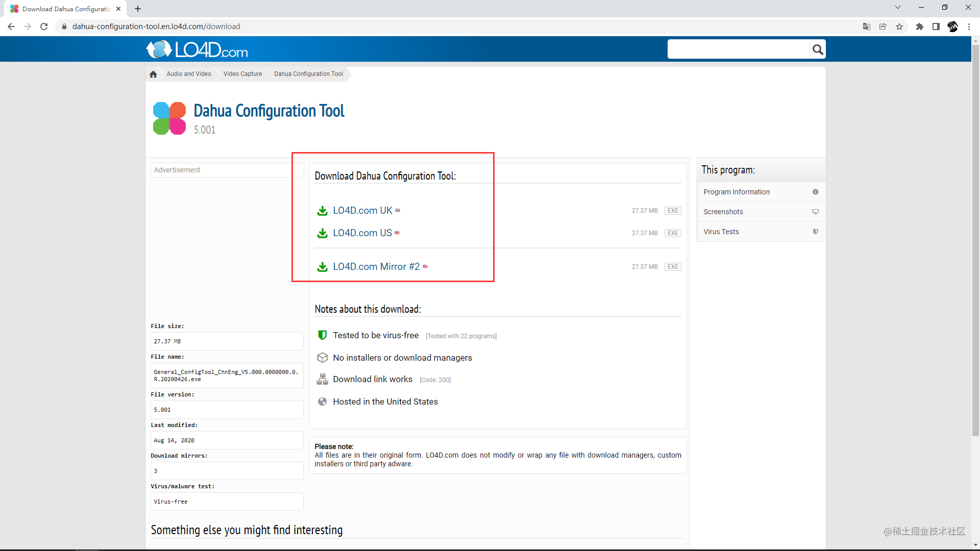Toggle the browser side panel icon

click(x=936, y=27)
